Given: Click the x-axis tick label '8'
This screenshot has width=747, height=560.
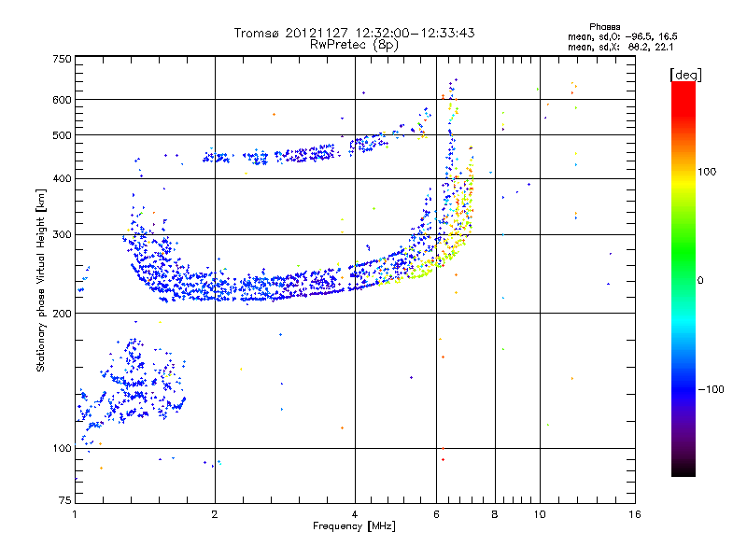Looking at the screenshot, I should point(495,514).
